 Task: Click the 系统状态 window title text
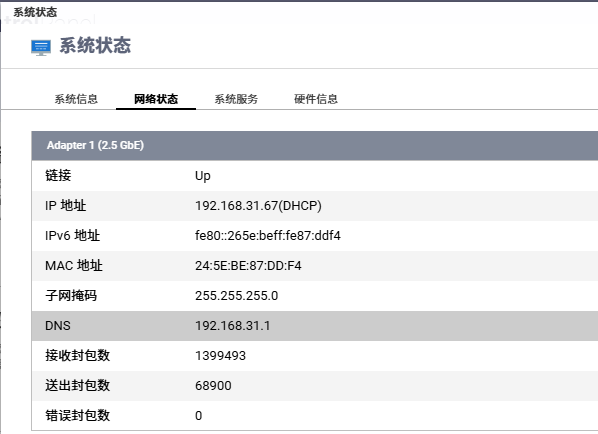[35, 12]
